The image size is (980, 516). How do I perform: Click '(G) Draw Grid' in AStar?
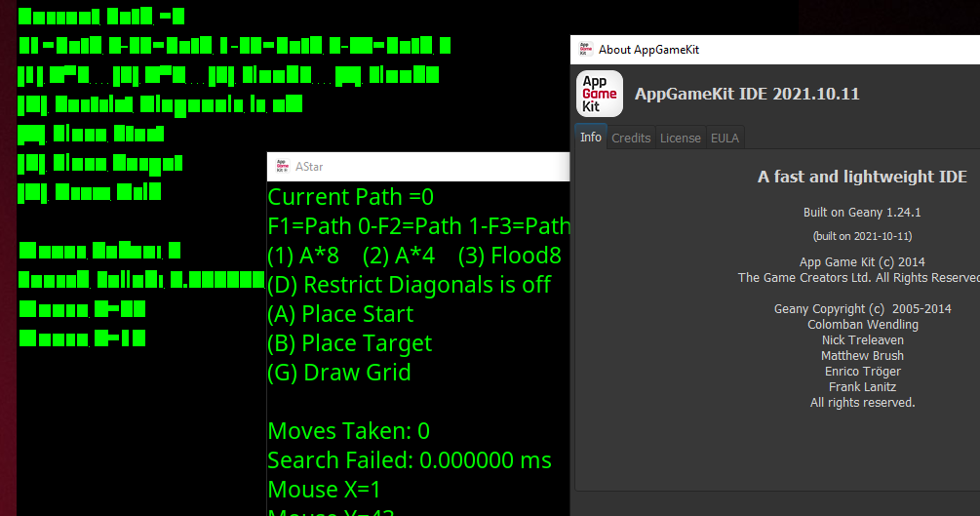pos(339,373)
